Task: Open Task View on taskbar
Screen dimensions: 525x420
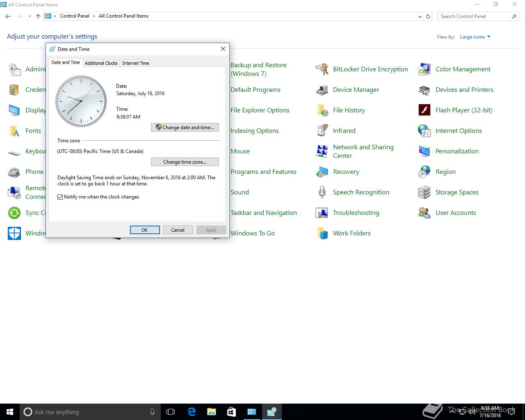Action: click(171, 412)
